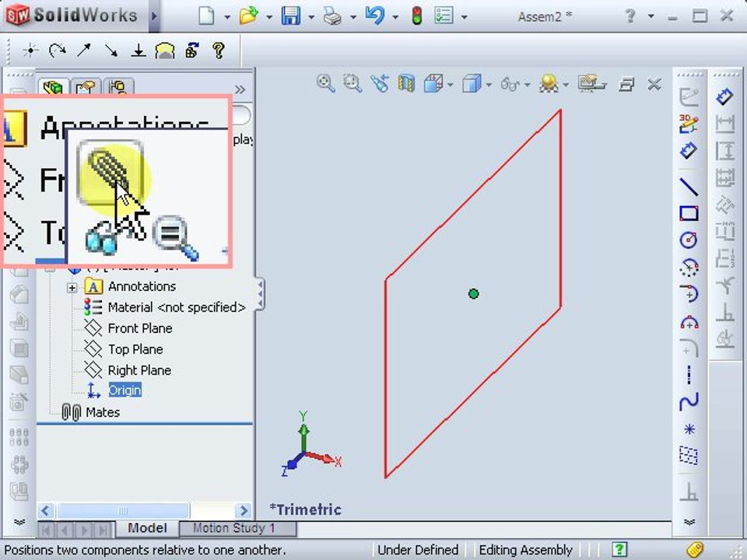Select the Point sketch tool (asterisk)
This screenshot has height=560, width=747.
(689, 429)
